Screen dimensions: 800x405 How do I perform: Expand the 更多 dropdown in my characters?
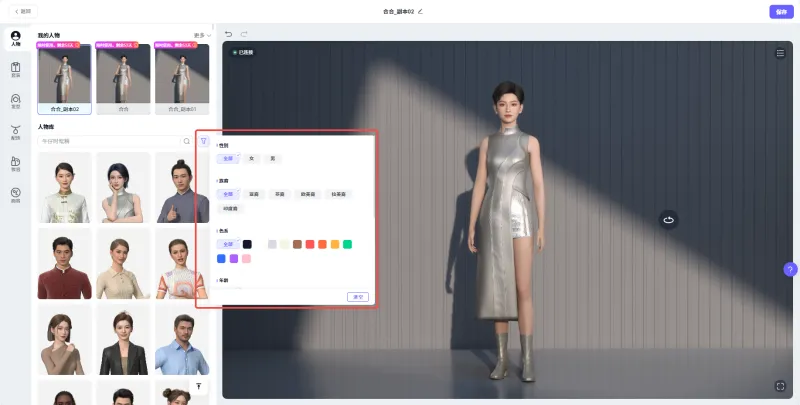point(202,35)
